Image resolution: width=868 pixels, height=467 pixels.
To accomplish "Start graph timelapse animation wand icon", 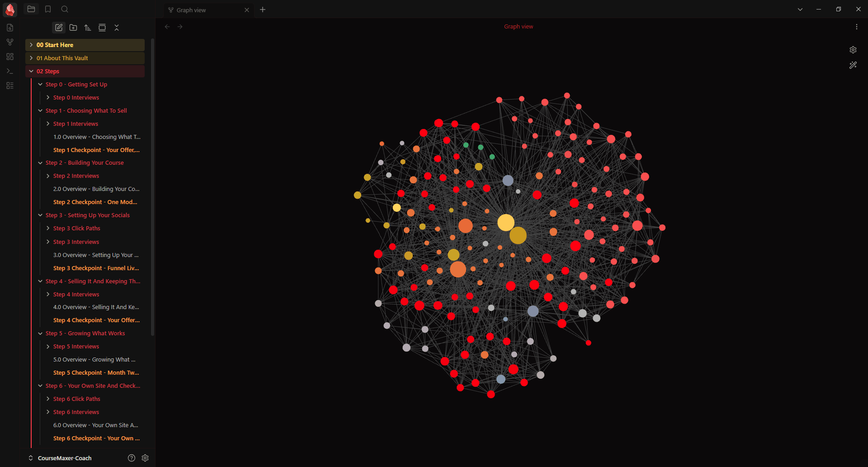I will click(x=853, y=65).
